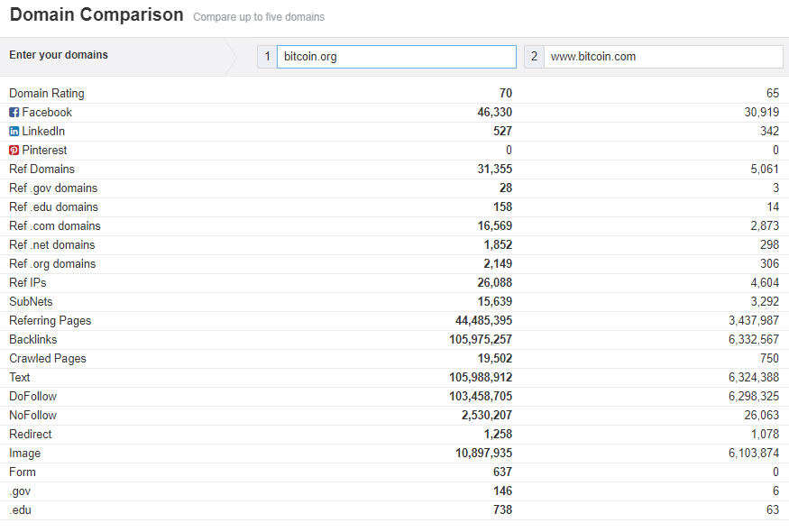Select the Form row label
Screen dimensions: 789x532
(23, 472)
